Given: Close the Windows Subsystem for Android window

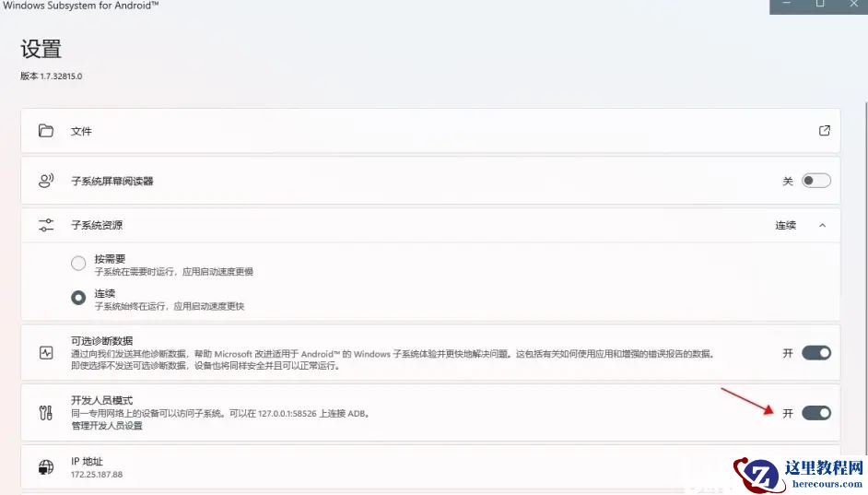Looking at the screenshot, I should [x=852, y=5].
